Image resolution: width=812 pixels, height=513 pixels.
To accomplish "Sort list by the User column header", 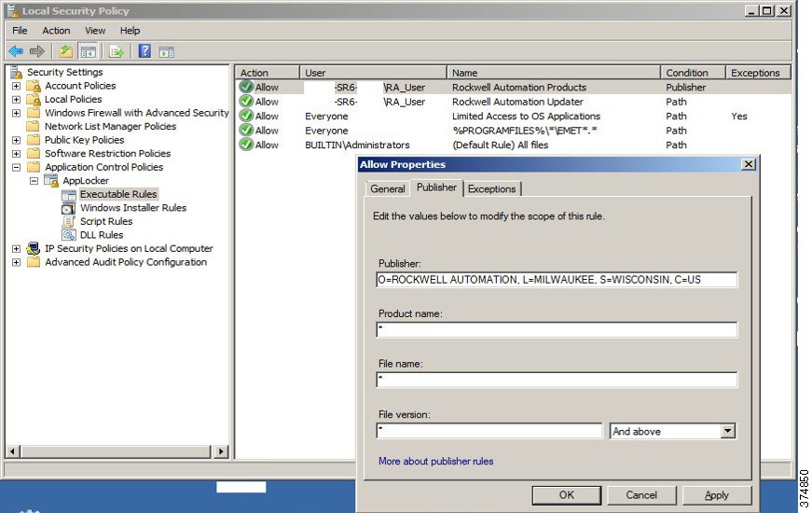I will 373,73.
